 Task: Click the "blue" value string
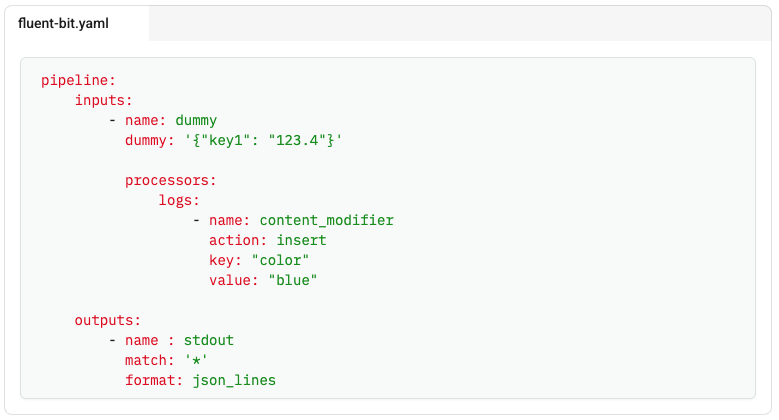point(293,280)
